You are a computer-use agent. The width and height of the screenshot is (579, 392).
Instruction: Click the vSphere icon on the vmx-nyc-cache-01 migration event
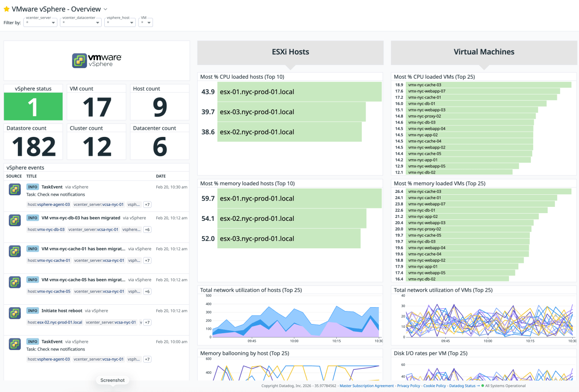tap(14, 251)
